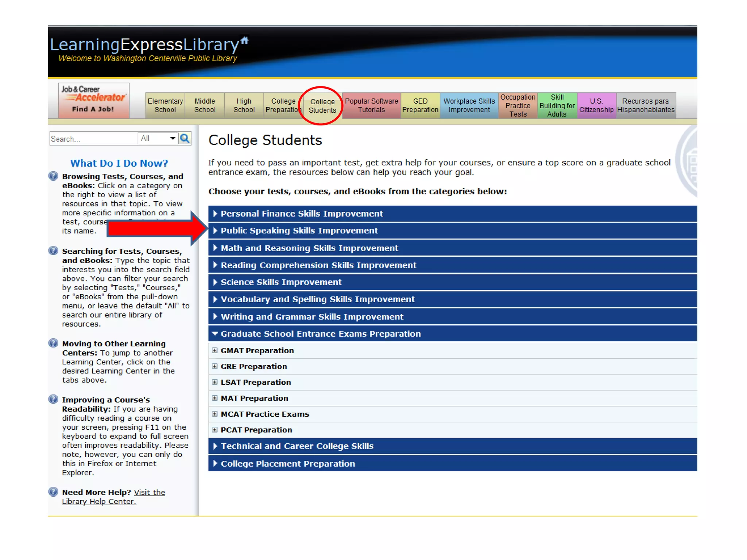Click the magnifying glass search icon

[x=185, y=139]
